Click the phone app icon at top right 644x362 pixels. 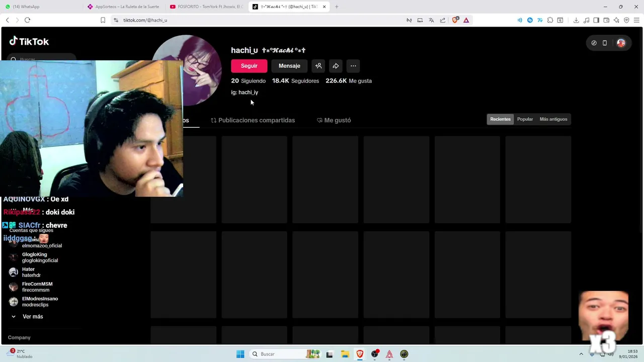(605, 43)
